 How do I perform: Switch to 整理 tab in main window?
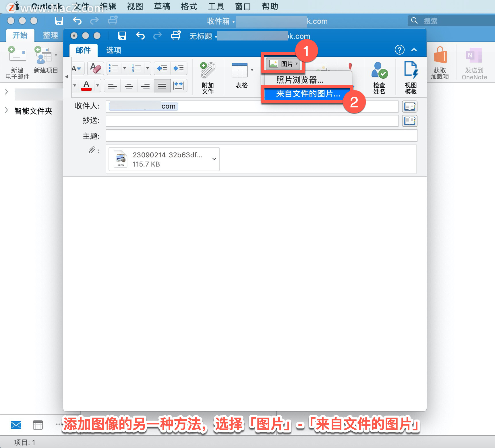pyautogui.click(x=50, y=35)
